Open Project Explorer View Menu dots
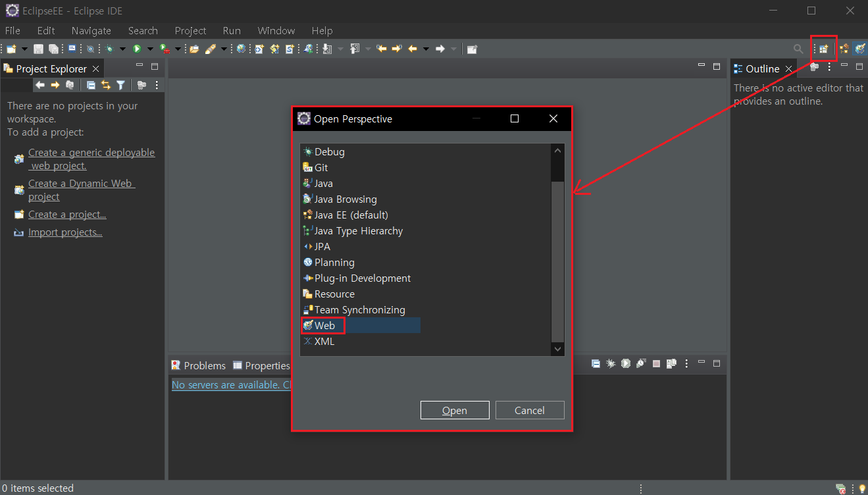Viewport: 868px width, 495px height. click(x=157, y=85)
